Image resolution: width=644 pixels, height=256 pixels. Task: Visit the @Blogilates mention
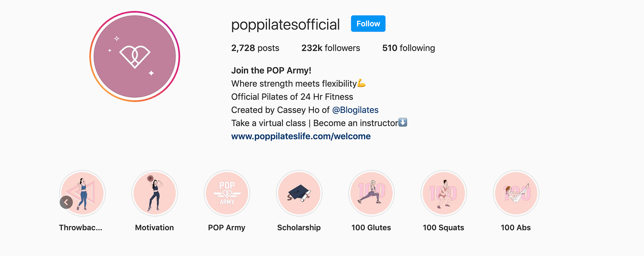[x=355, y=110]
